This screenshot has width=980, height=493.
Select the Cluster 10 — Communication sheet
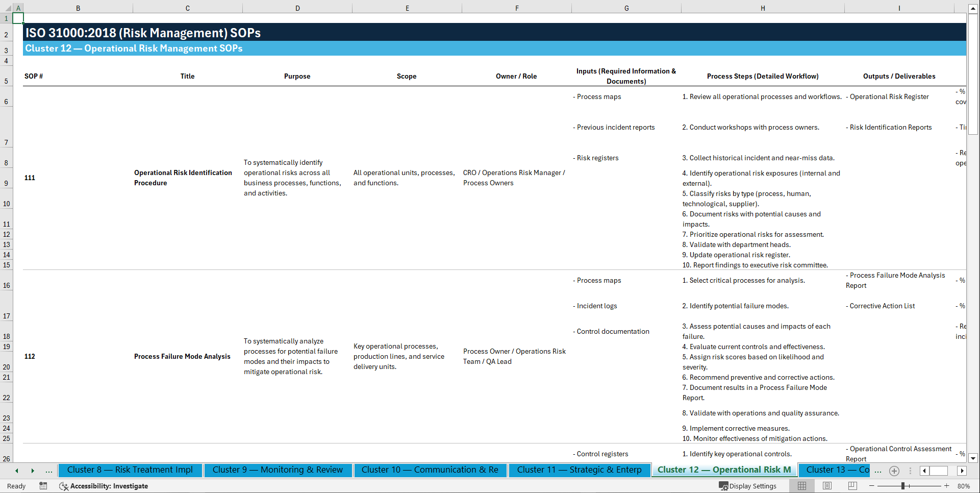[x=431, y=470]
